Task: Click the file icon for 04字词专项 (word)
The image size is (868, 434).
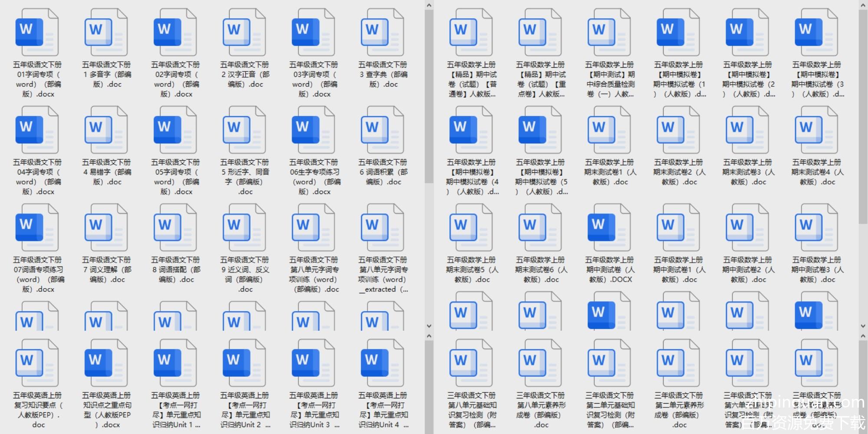Action: (37, 130)
